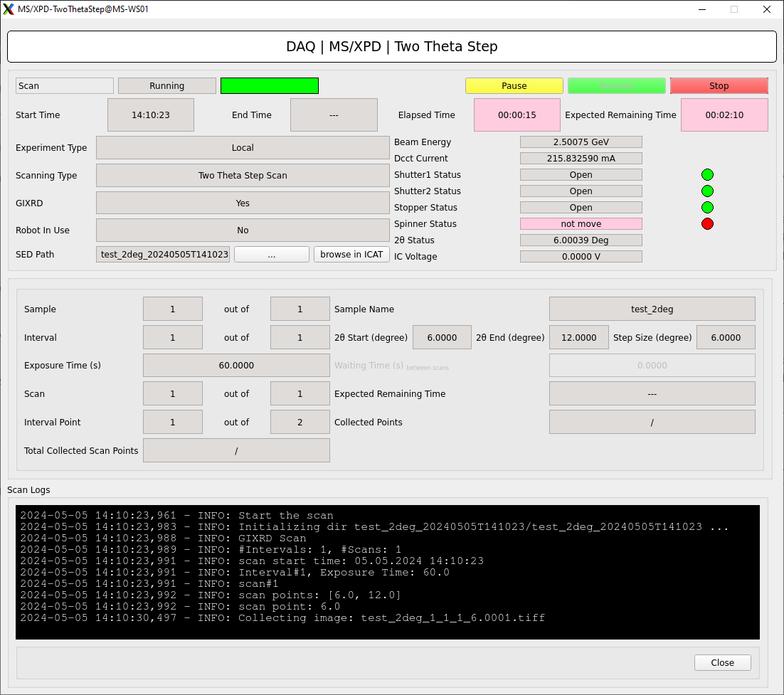The width and height of the screenshot is (784, 695).
Task: Click the green Shutter2 status indicator
Action: (x=707, y=191)
